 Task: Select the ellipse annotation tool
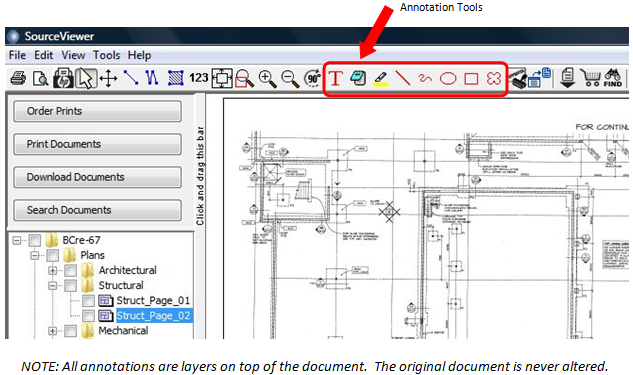click(448, 78)
